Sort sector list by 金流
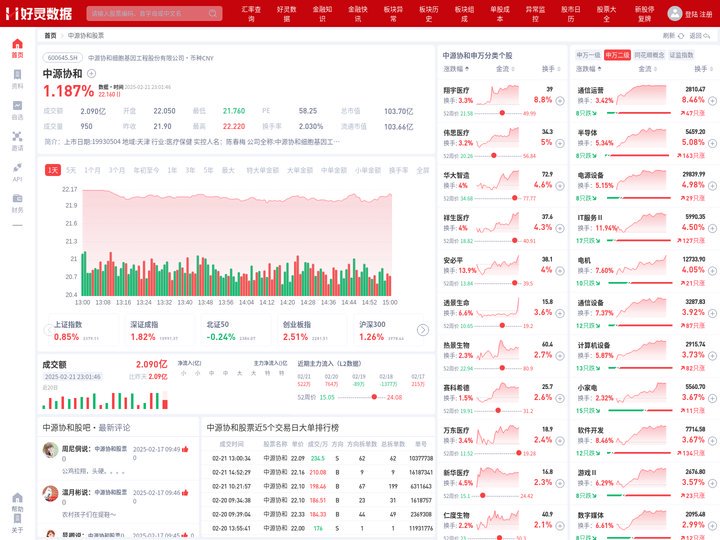 point(647,69)
